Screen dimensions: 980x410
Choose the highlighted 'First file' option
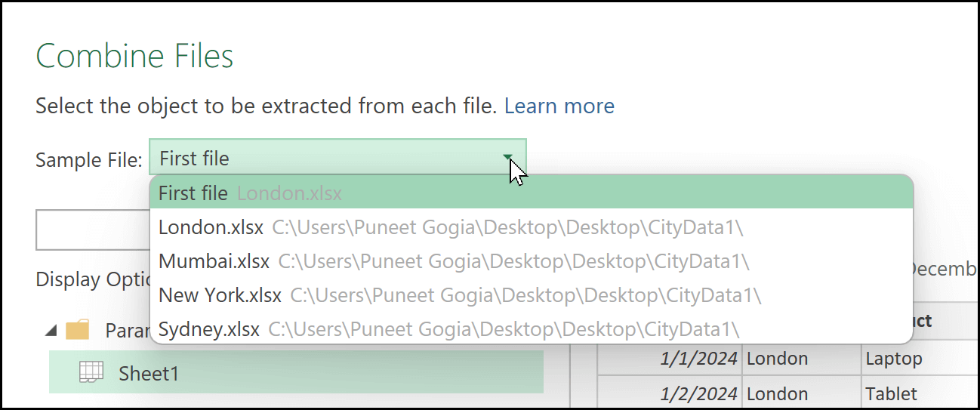193,193
